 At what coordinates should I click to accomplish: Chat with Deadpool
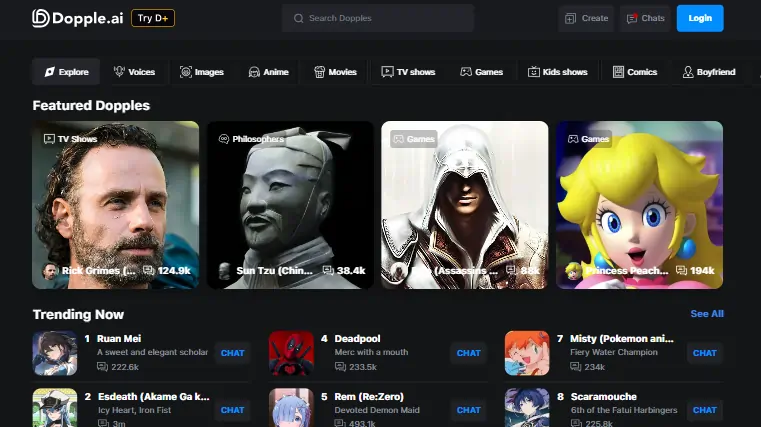pos(468,353)
